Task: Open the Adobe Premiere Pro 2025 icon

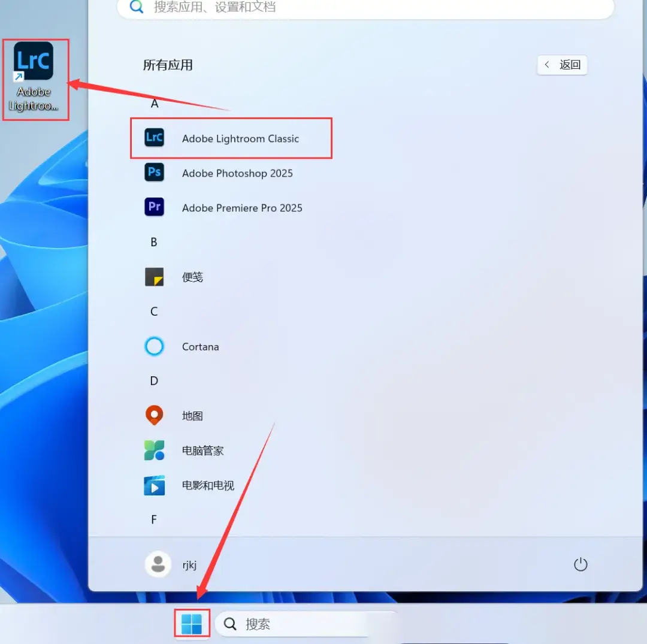Action: 155,207
